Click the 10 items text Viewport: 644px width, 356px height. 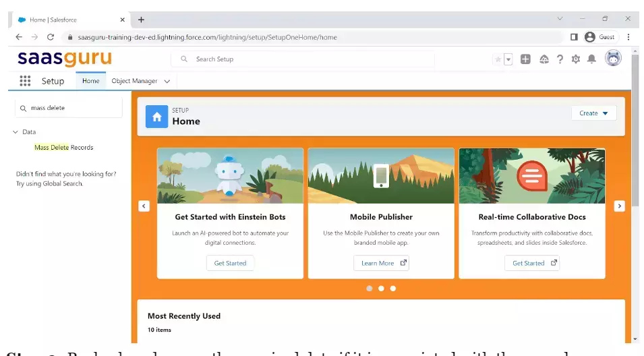coord(159,330)
